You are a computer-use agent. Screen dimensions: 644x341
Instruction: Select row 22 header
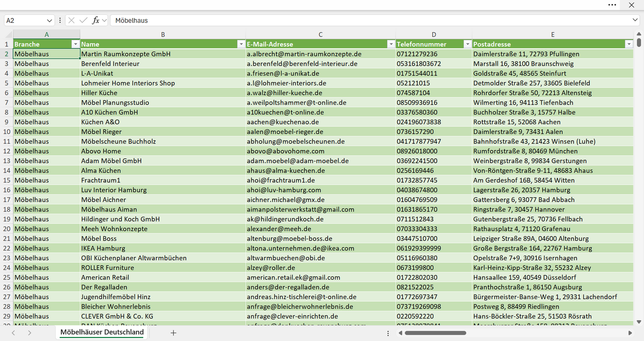point(7,248)
